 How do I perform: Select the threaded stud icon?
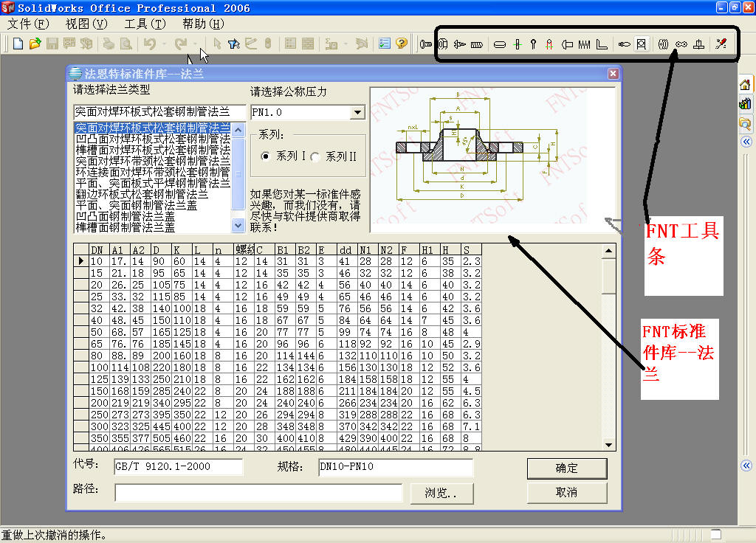click(x=477, y=44)
